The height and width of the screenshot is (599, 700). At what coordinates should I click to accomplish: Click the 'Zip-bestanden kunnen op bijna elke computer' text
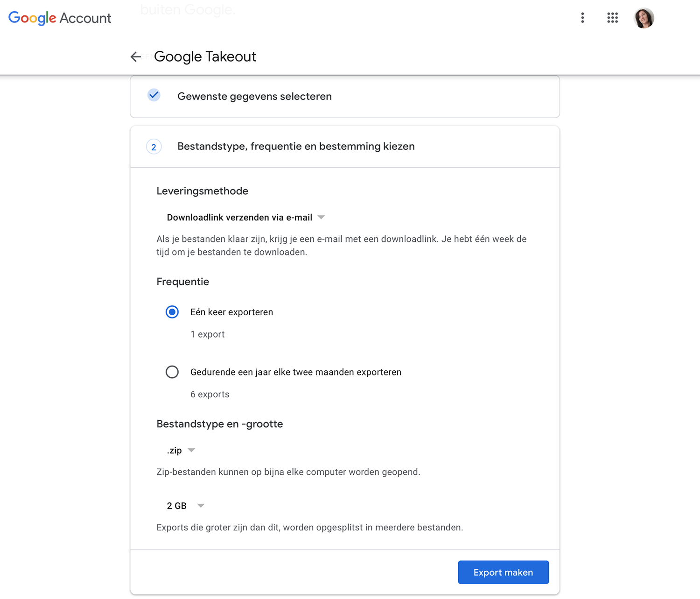[288, 472]
